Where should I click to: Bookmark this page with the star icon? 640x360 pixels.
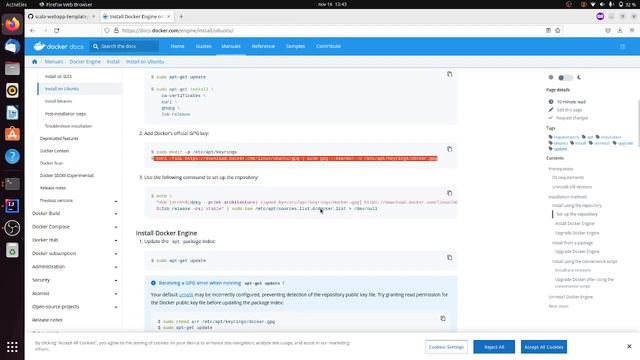558,31
